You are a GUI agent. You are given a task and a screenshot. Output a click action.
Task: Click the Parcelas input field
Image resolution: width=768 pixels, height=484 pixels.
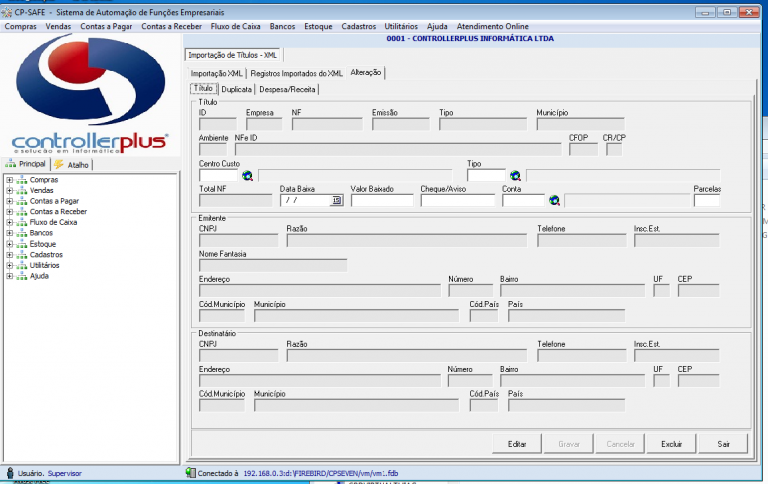(707, 200)
